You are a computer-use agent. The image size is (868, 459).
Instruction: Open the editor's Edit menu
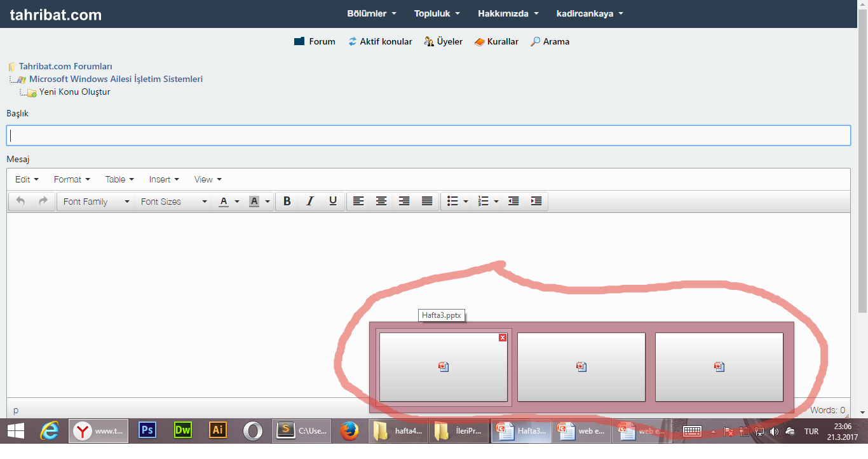(27, 179)
